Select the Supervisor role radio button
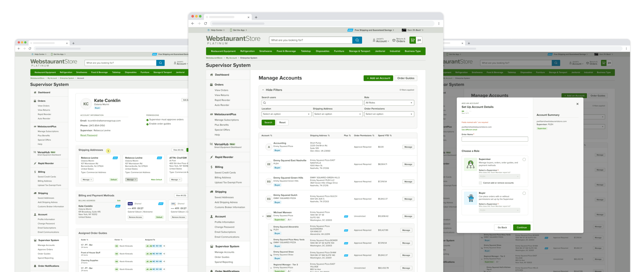 (x=524, y=160)
